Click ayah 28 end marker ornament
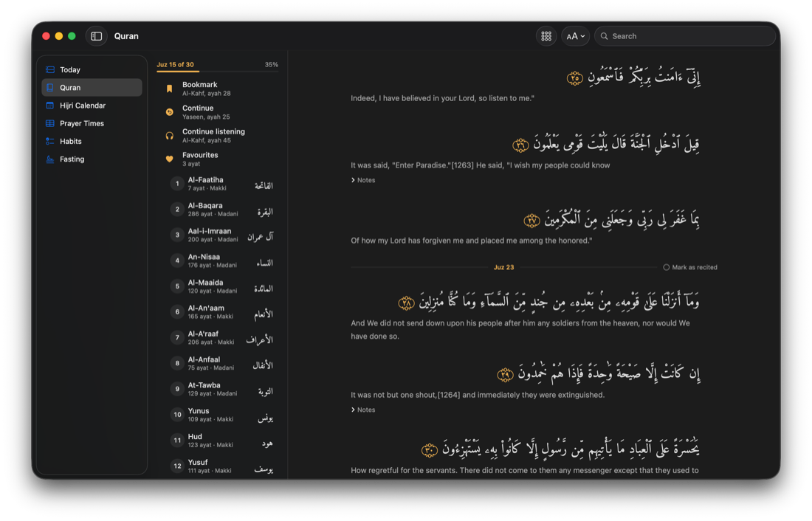812x521 pixels. 407,303
